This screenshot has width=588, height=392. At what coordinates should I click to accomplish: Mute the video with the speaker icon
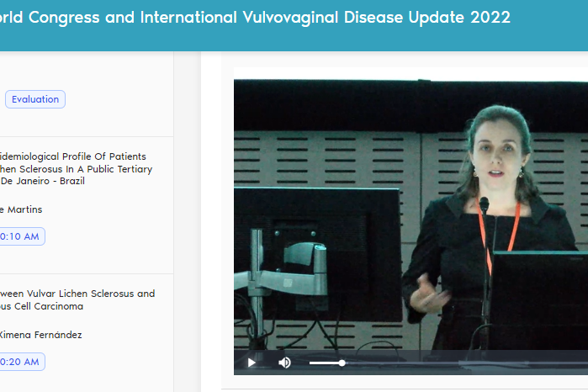pos(284,363)
